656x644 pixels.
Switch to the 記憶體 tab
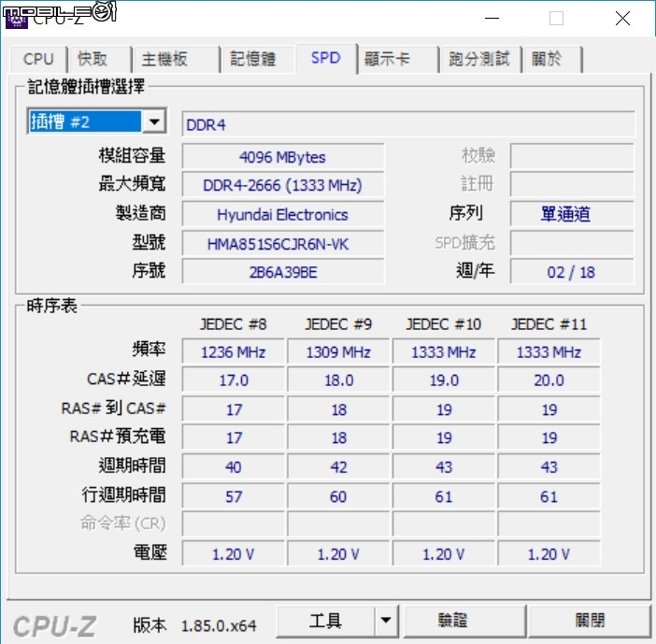258,59
